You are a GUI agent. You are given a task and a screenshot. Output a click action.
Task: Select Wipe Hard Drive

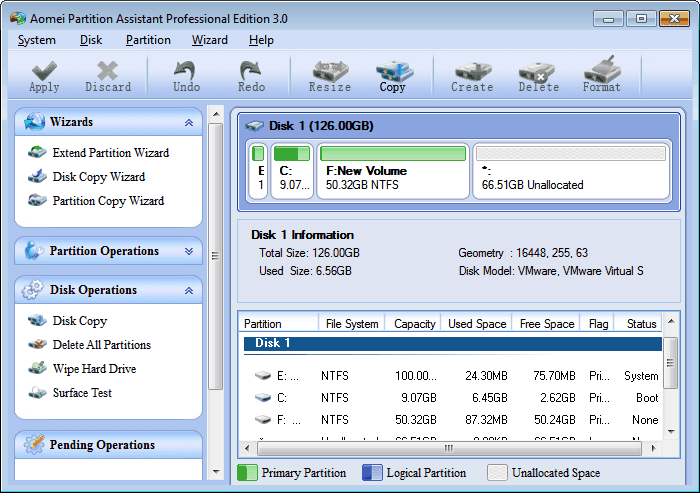tap(94, 369)
